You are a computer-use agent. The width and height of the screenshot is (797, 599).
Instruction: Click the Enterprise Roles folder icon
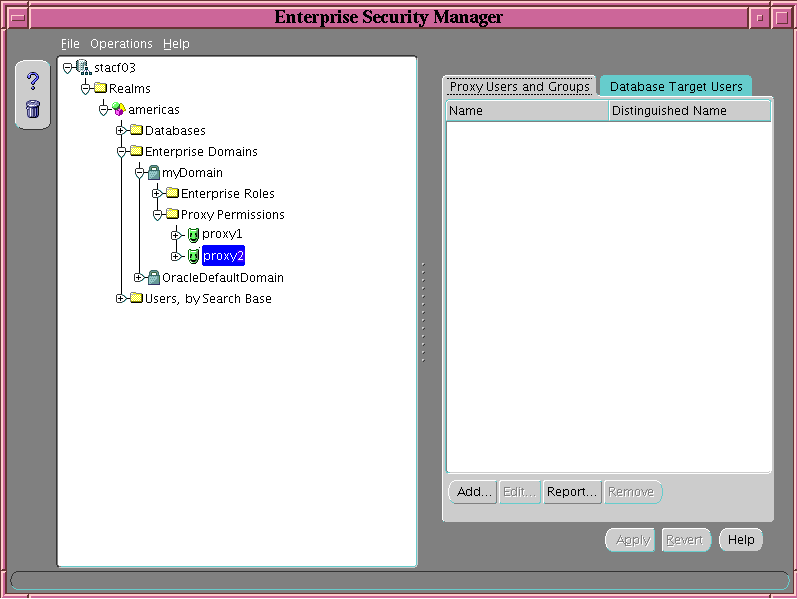point(172,193)
